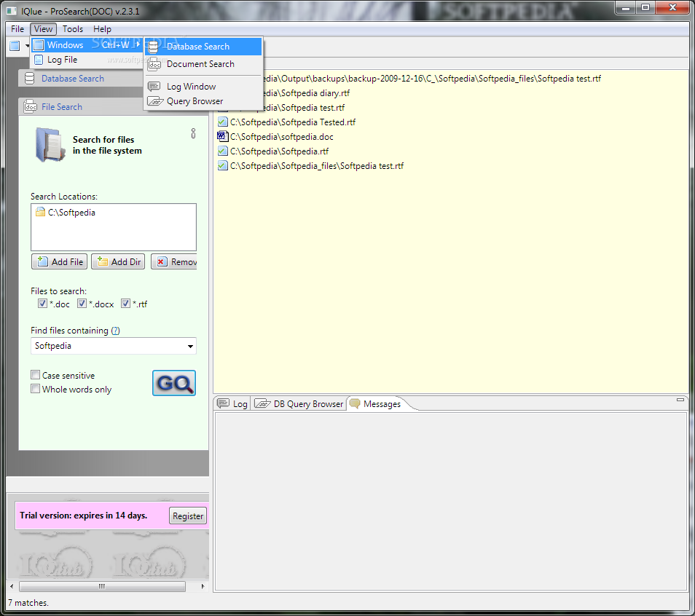Open the search term dropdown arrow
Image resolution: width=695 pixels, height=616 pixels.
(190, 347)
